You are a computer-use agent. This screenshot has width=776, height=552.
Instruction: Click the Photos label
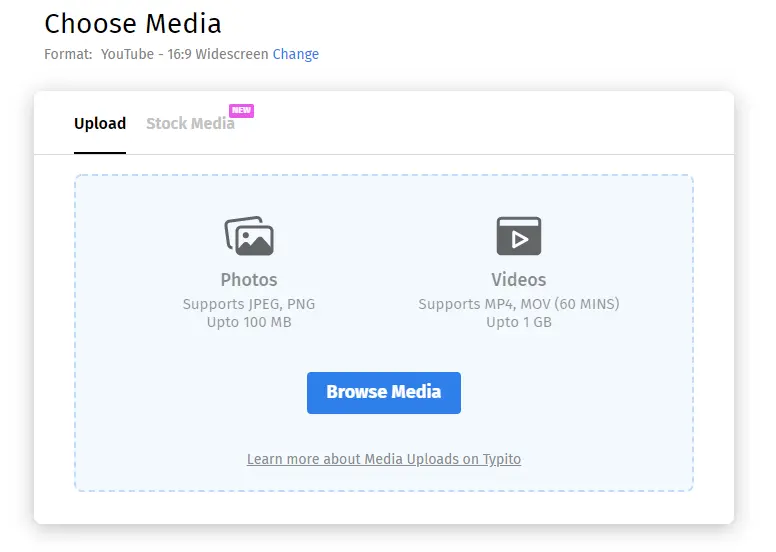(x=249, y=280)
